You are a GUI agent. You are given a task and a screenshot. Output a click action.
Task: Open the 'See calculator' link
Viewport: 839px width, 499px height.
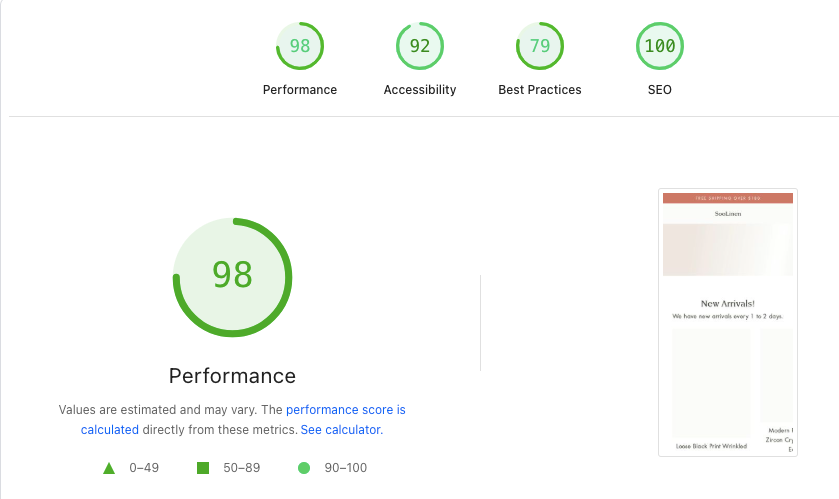click(x=340, y=430)
